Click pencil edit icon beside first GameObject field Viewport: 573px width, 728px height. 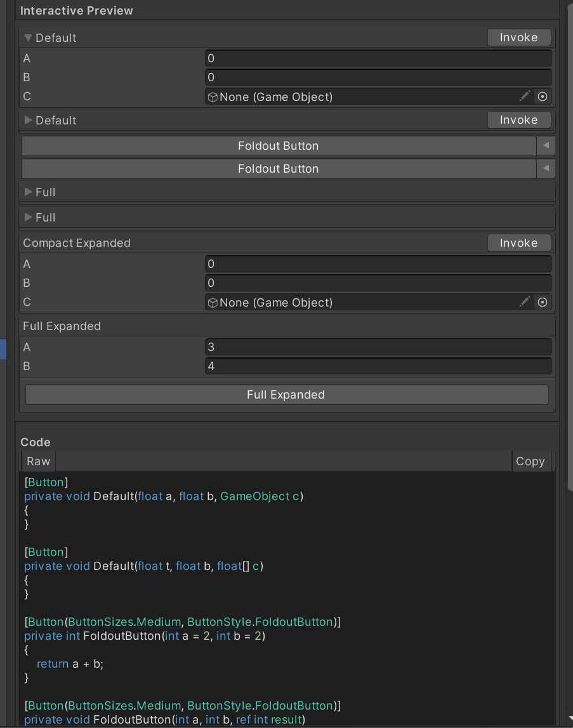coord(524,96)
